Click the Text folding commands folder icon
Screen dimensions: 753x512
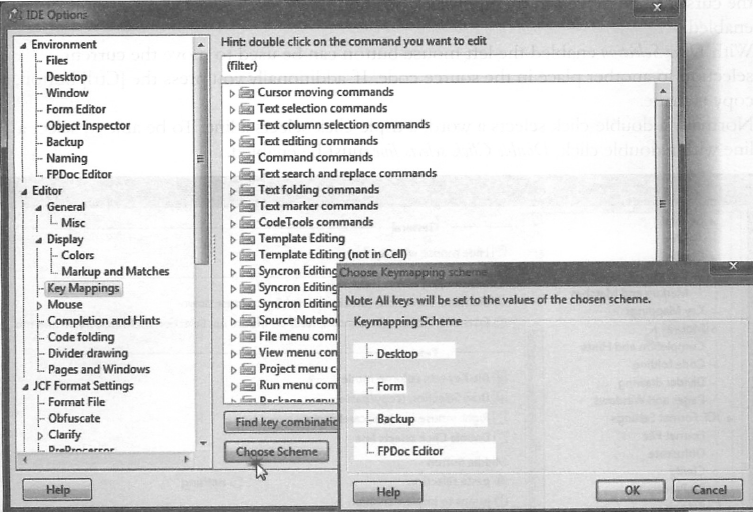coord(247,190)
